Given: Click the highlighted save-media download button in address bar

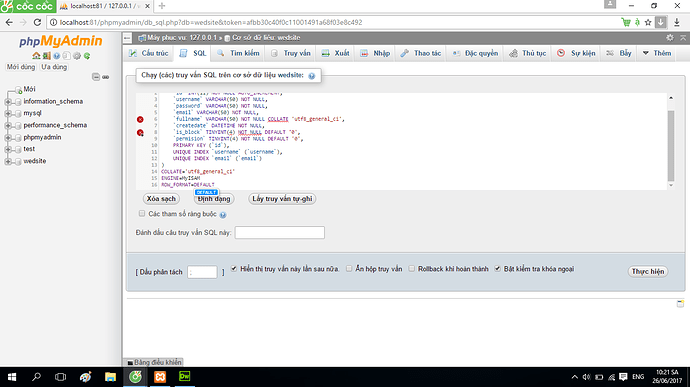Looking at the screenshot, I should 661,22.
